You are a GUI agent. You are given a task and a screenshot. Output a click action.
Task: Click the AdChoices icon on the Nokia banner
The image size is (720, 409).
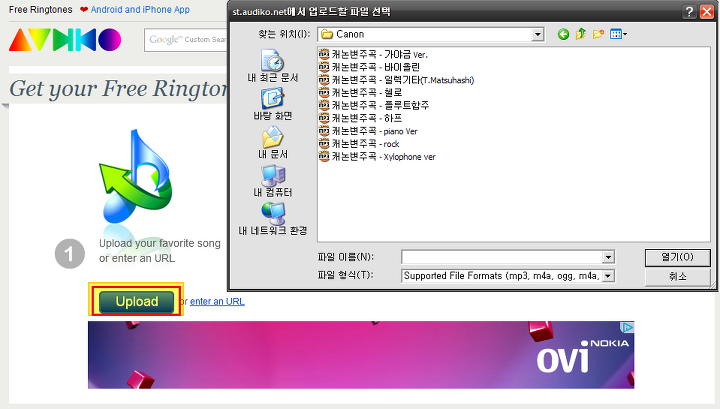pos(627,327)
